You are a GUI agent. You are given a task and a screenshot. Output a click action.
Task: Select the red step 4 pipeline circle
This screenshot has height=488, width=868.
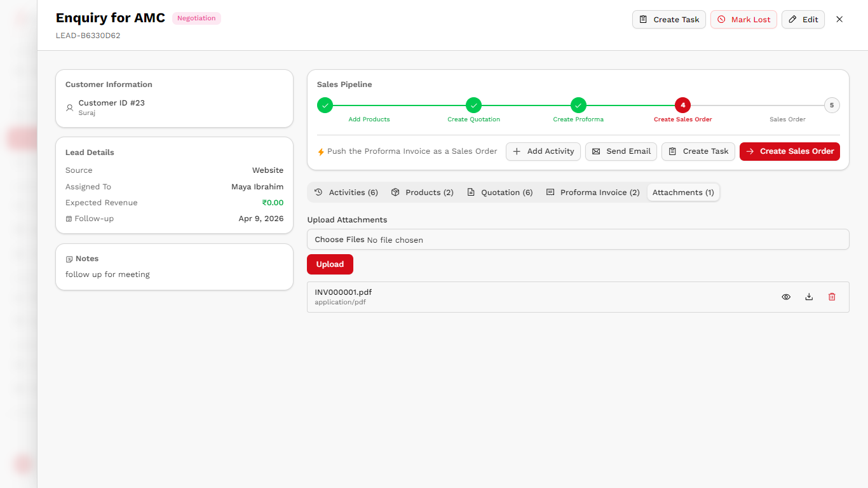pyautogui.click(x=682, y=105)
